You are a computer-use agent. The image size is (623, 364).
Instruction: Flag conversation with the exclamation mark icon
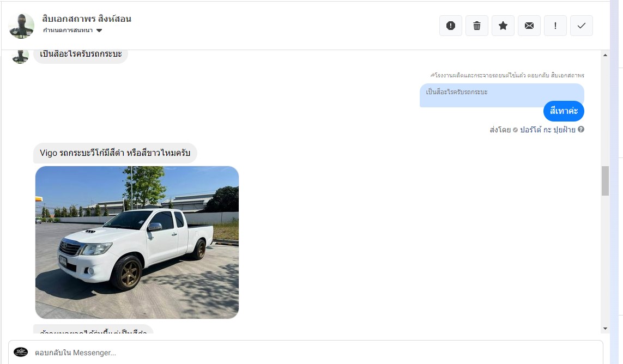[555, 26]
